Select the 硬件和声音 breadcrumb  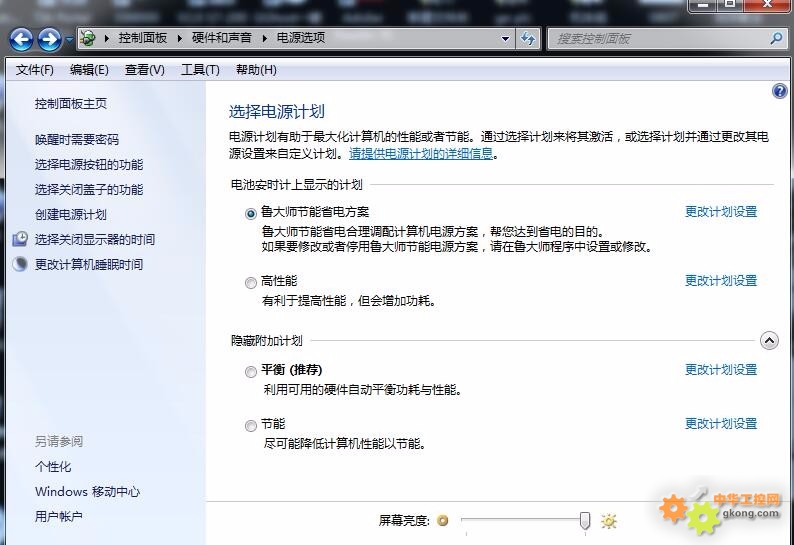tap(222, 38)
